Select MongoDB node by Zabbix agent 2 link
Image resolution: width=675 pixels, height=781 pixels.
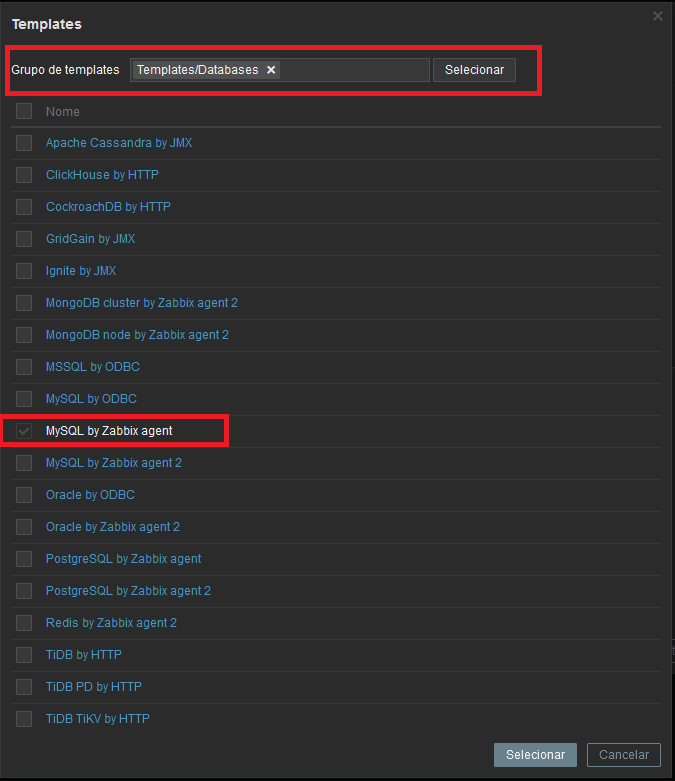pos(137,335)
